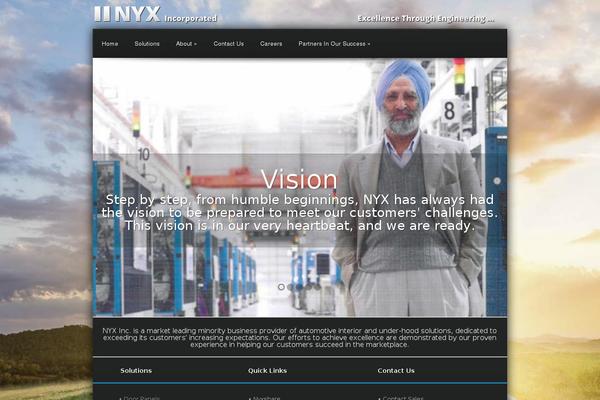
Task: Open the Home menu item
Action: pyautogui.click(x=110, y=44)
